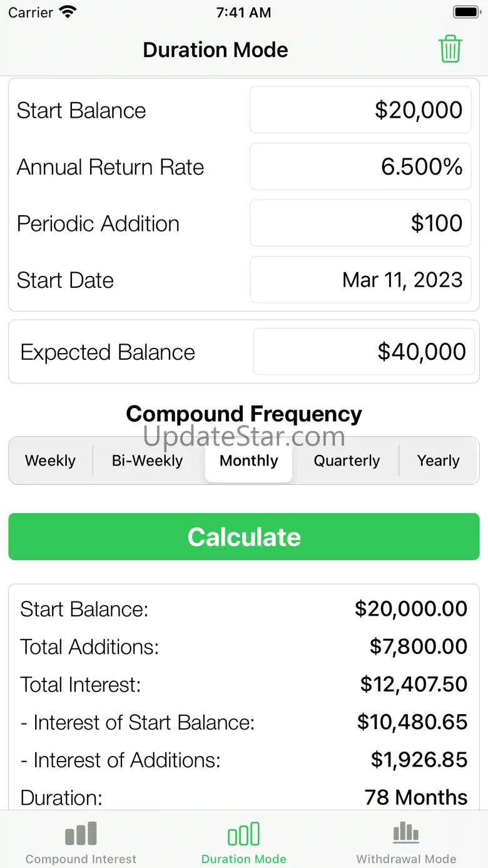Tap the Duration Mode tab icon

coord(243,834)
